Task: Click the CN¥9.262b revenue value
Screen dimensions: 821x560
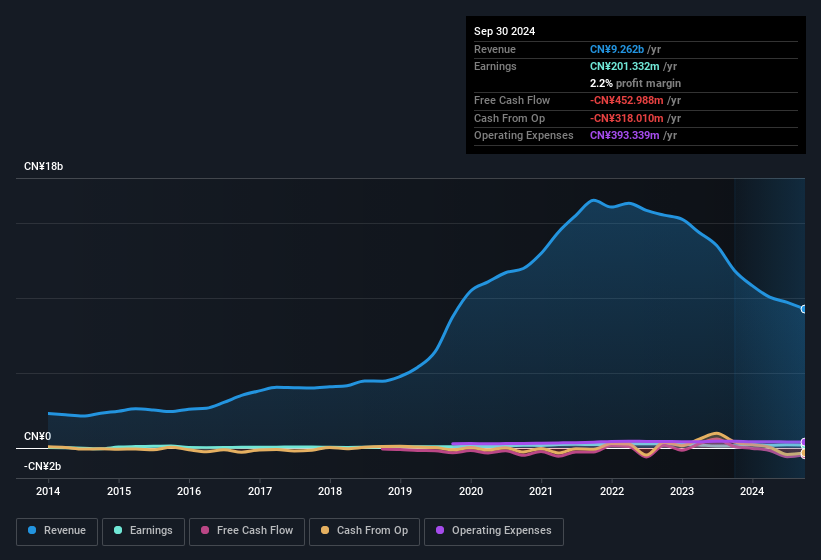Action: click(x=617, y=49)
